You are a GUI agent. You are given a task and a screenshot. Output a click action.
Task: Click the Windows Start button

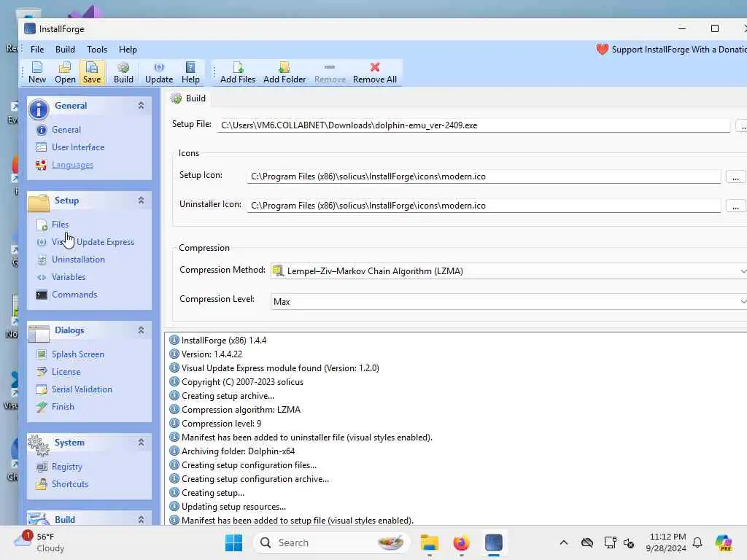tap(233, 542)
